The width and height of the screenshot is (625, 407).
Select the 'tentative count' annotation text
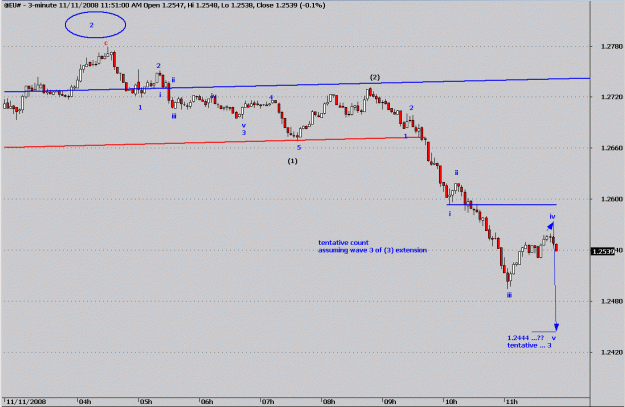coord(343,242)
